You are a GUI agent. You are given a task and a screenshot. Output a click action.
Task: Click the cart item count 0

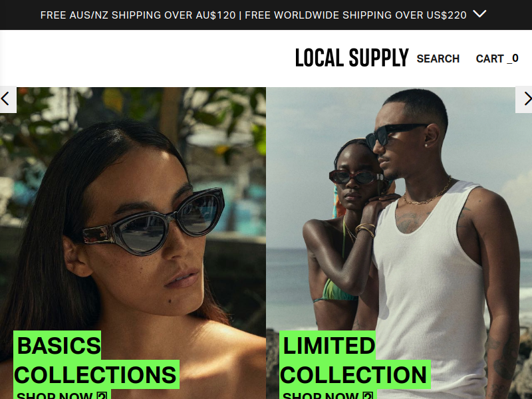tap(515, 59)
